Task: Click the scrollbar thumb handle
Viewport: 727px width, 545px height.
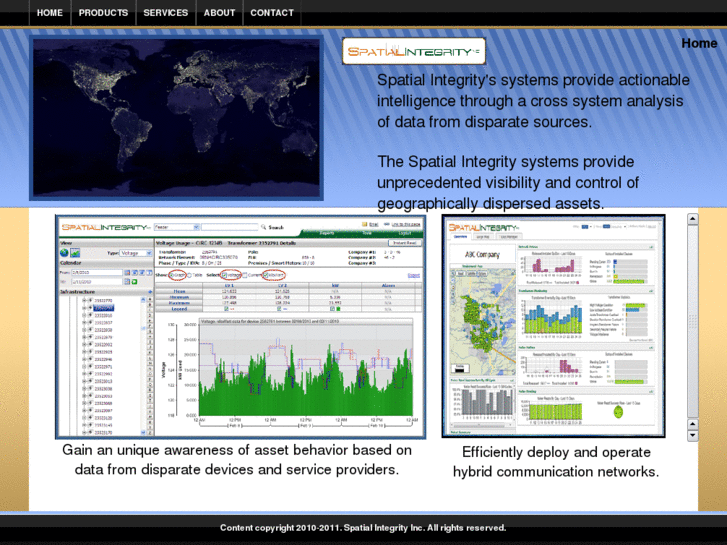Action: 693,321
